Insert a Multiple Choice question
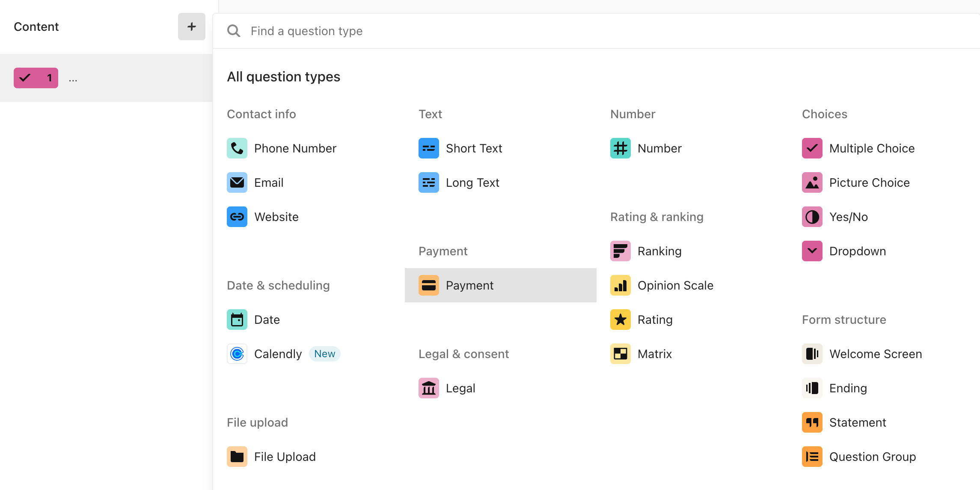Screen dimensions: 980x490 (884, 148)
